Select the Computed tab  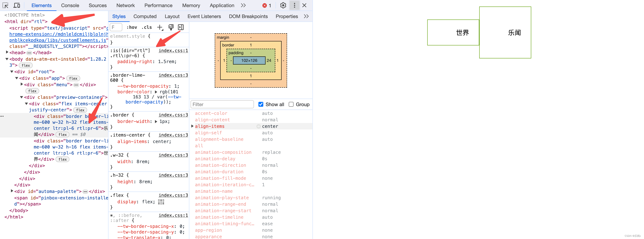point(145,16)
